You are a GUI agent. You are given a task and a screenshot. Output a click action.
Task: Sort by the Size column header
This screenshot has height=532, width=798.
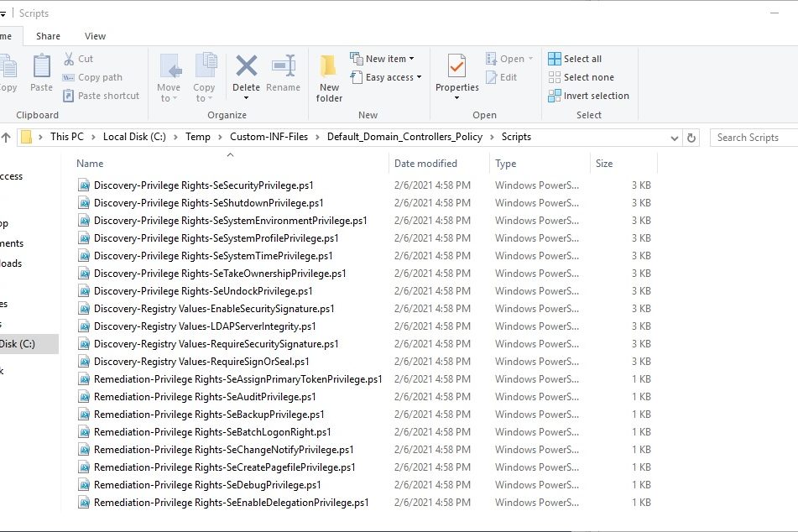(604, 164)
